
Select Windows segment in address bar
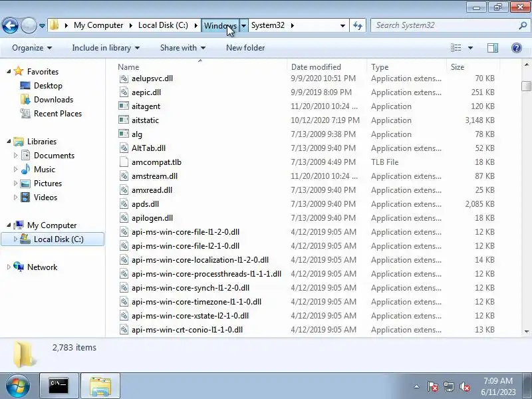tap(220, 25)
